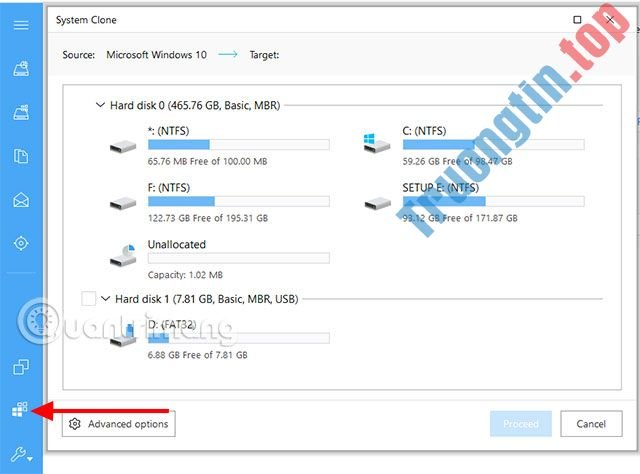Click the second drive backup icon in sidebar
The width and height of the screenshot is (640, 474).
(21, 112)
